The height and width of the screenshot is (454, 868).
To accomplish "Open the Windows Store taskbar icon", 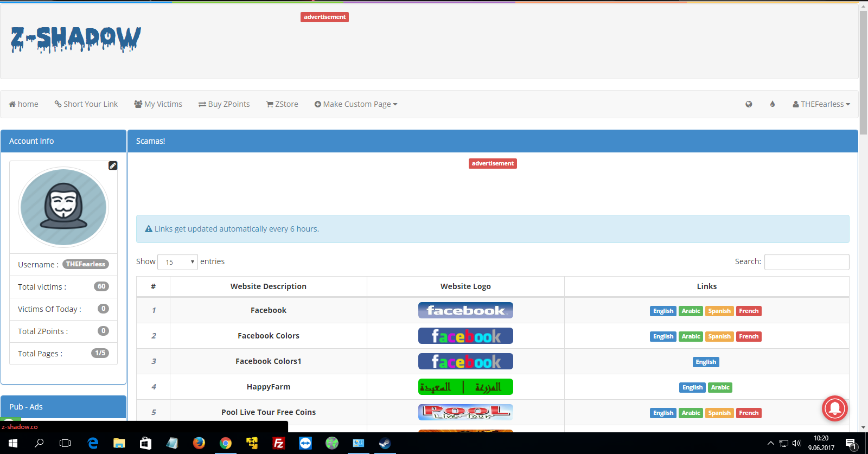I will coord(146,443).
